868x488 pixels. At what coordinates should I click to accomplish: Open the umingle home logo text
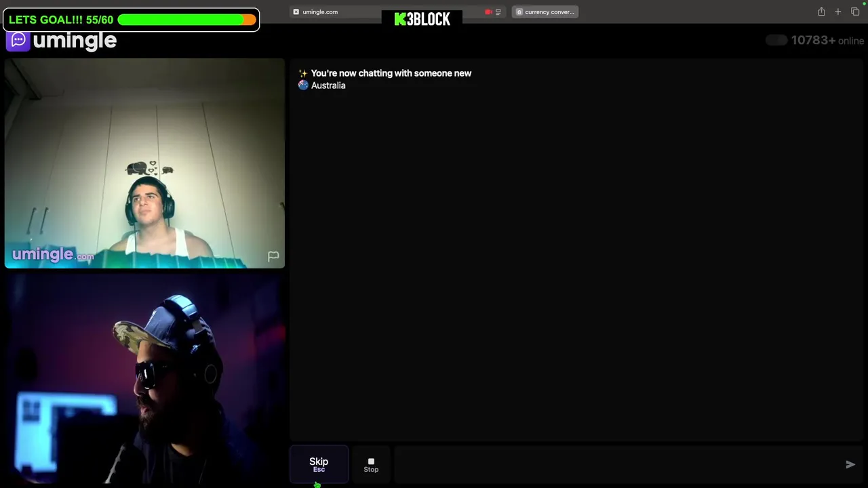coord(75,41)
